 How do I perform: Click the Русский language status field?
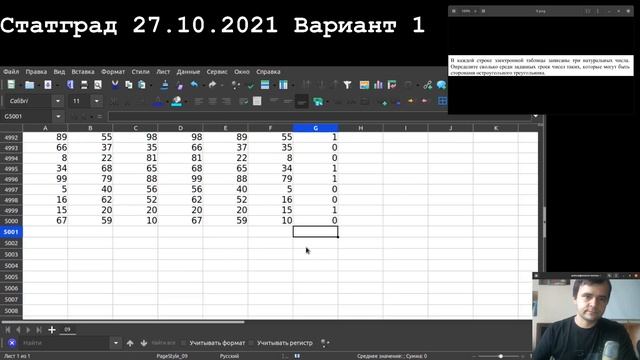coord(229,356)
